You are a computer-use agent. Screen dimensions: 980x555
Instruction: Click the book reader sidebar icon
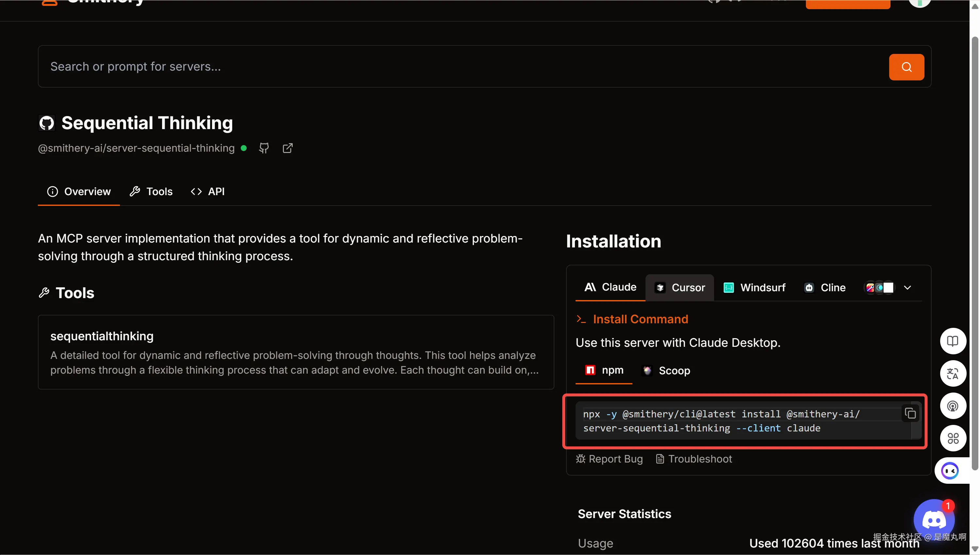coord(953,341)
